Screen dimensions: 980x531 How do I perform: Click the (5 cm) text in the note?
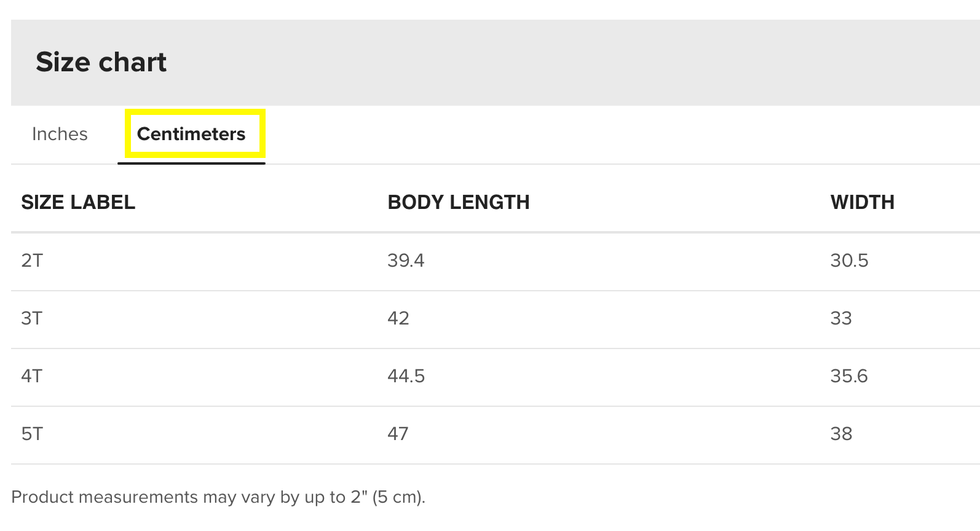(x=398, y=497)
